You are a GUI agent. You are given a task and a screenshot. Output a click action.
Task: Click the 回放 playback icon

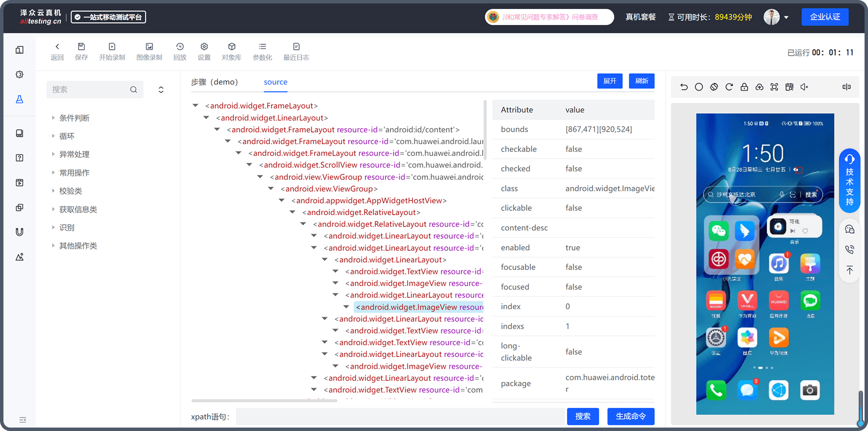click(180, 51)
